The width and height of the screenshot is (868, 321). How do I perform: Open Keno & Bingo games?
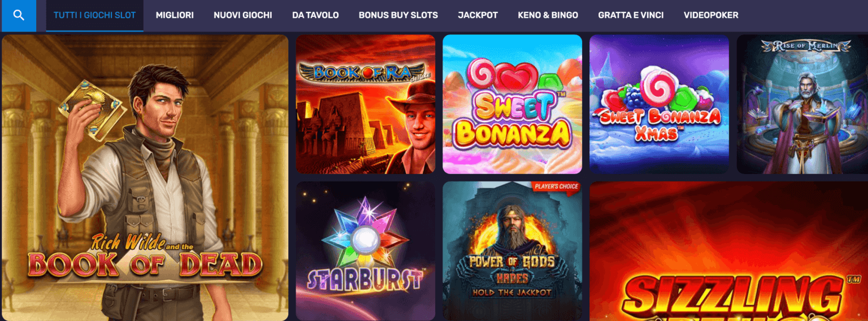point(548,15)
